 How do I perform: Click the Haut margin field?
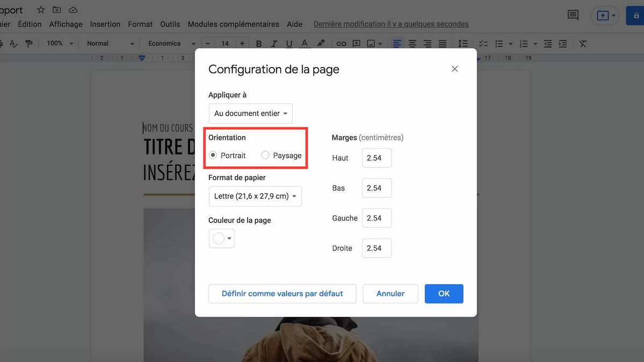[377, 158]
